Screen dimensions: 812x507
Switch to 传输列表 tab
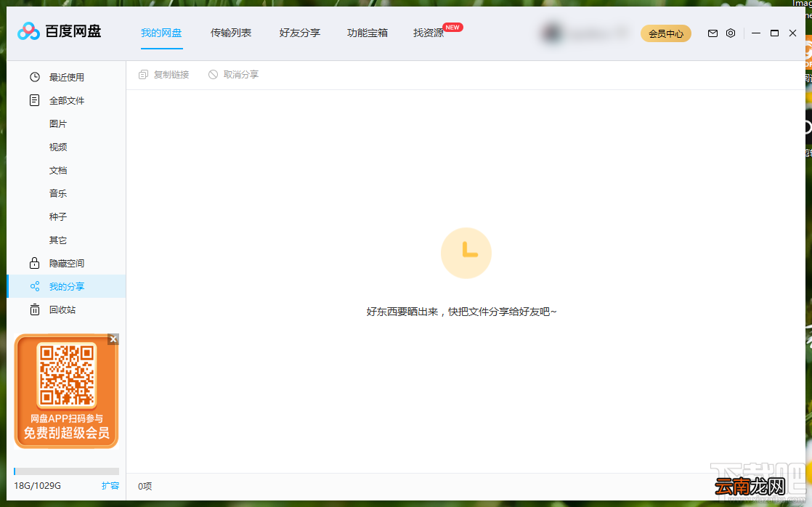coord(231,33)
